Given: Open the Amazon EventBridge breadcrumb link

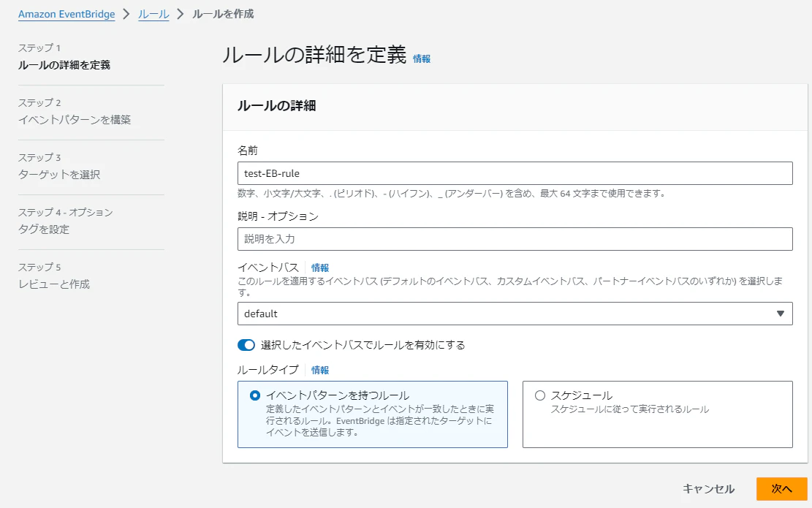Looking at the screenshot, I should click(67, 14).
